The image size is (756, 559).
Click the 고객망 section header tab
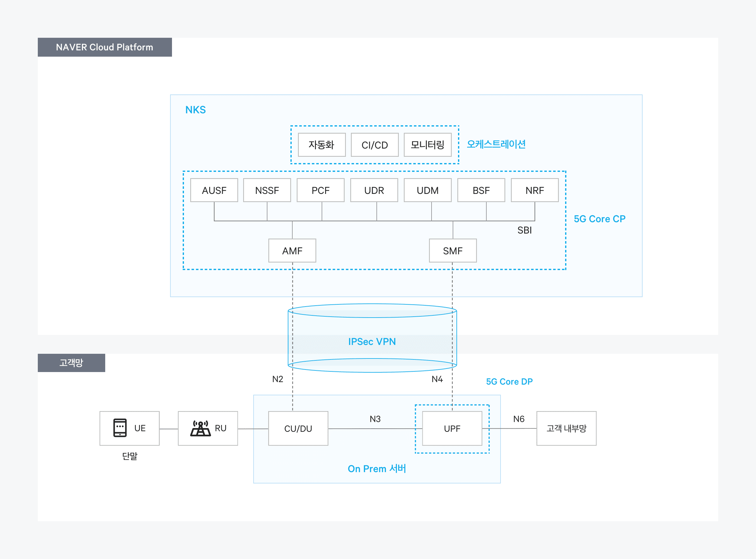coord(72,363)
